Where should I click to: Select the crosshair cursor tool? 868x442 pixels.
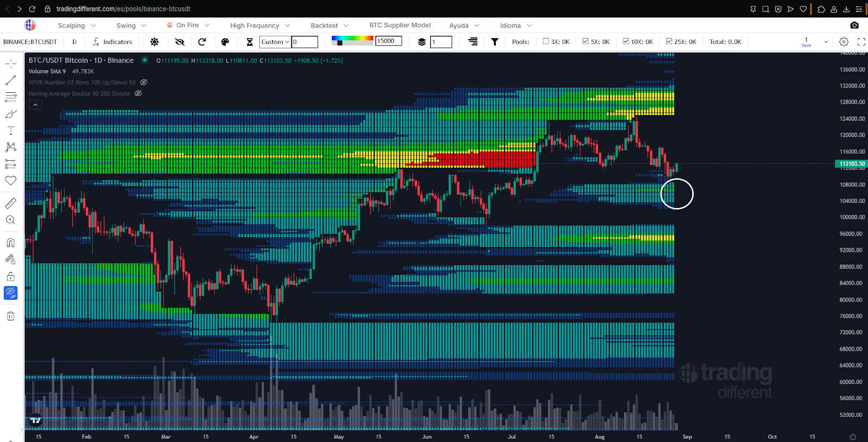[10, 64]
